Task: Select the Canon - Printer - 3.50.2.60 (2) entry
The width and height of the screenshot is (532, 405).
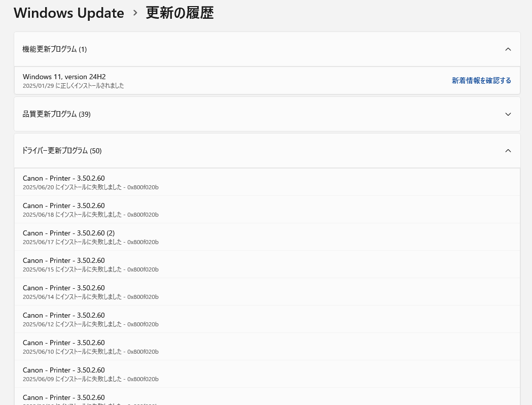Action: 267,237
